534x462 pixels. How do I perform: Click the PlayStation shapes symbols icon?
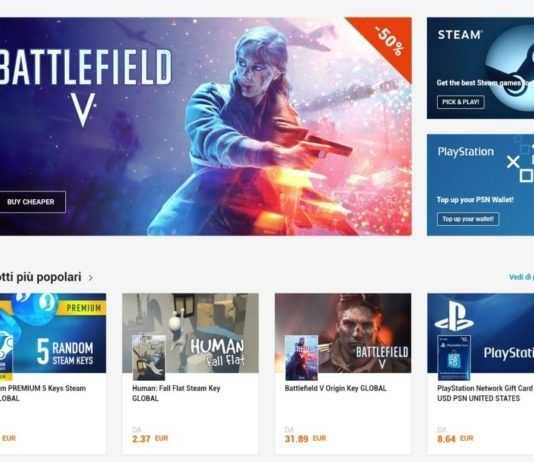[x=519, y=163]
